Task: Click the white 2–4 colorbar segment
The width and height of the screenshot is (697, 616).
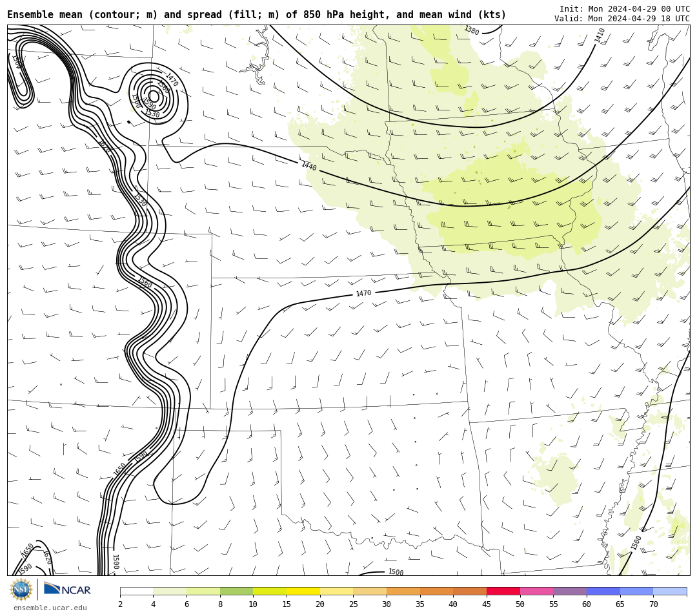Action: (x=136, y=591)
